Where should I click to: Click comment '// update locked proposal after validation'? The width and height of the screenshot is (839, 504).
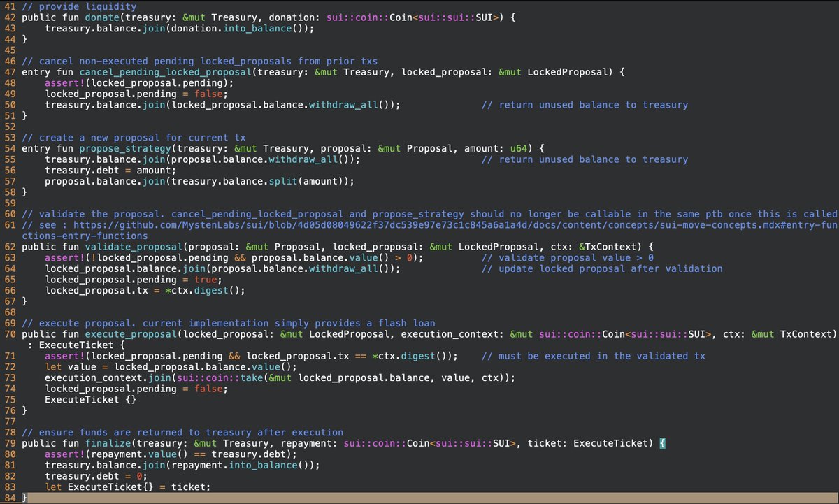[602, 268]
